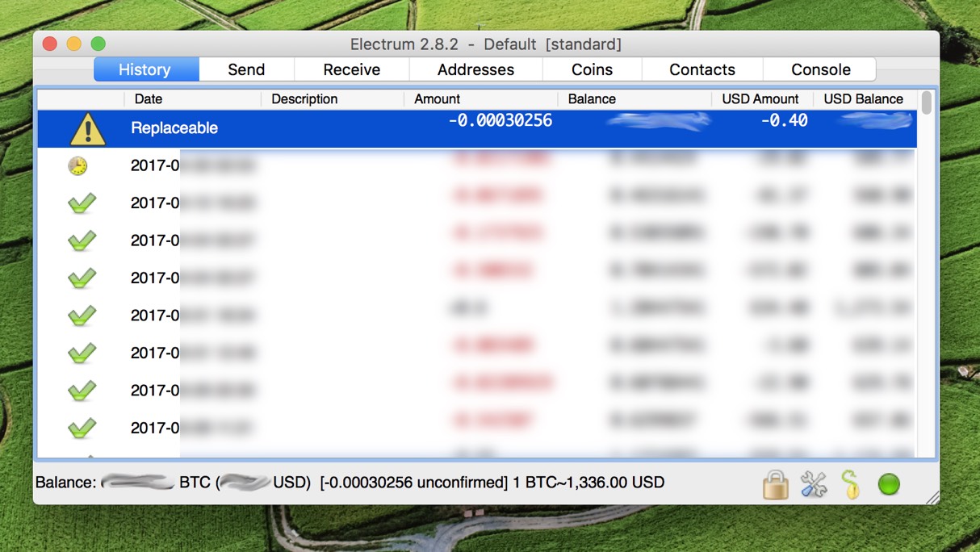The height and width of the screenshot is (552, 980).
Task: Click the "1 BTC~1,336.00 USD" rate text
Action: (x=588, y=483)
